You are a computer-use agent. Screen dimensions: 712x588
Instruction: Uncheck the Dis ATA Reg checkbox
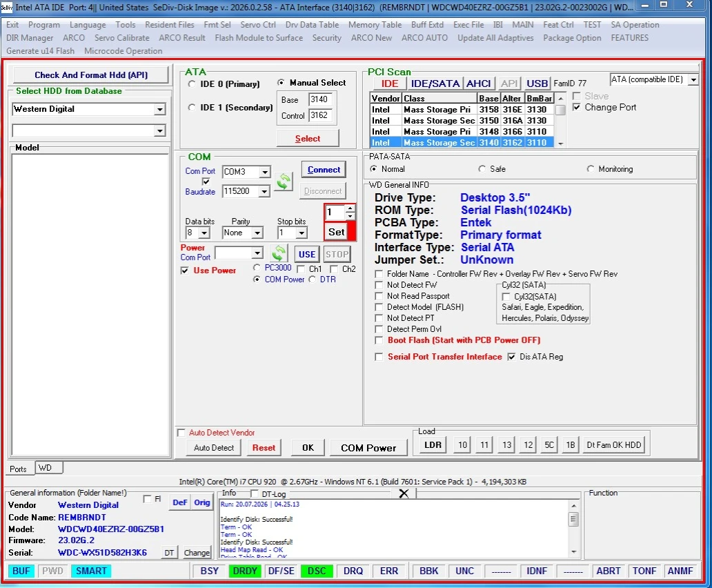(512, 357)
